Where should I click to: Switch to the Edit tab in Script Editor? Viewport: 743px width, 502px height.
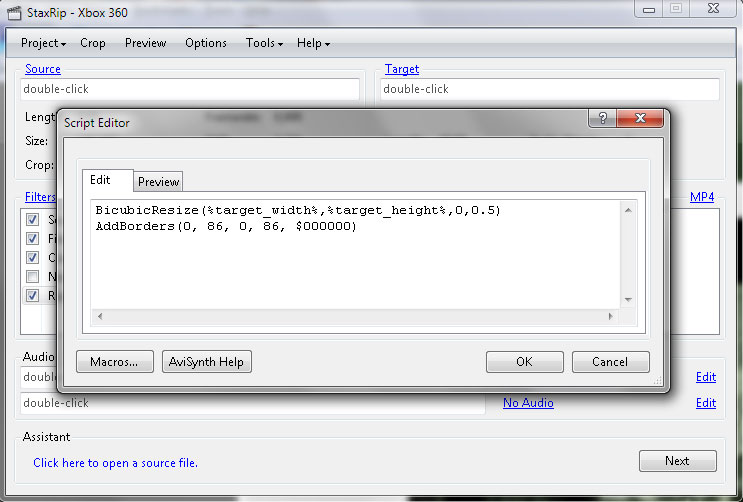[107, 180]
